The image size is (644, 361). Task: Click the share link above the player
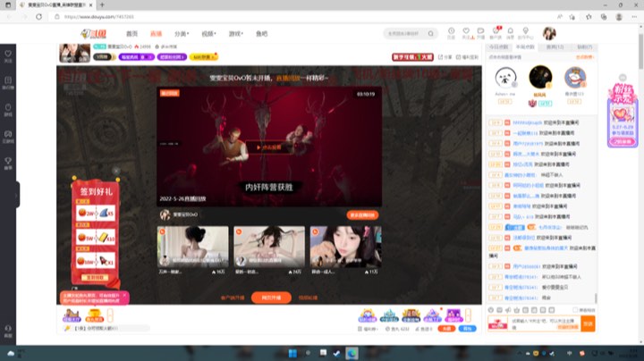445,57
